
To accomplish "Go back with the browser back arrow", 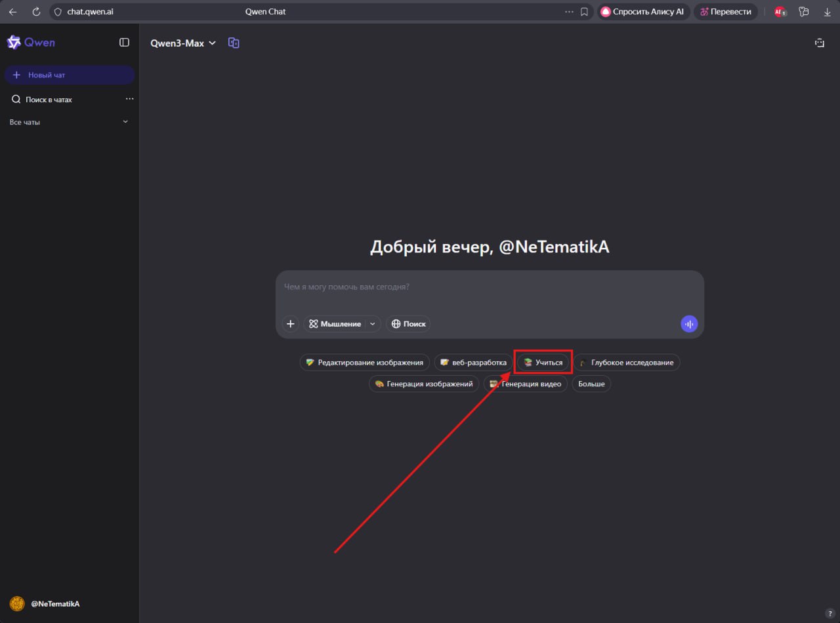I will [12, 12].
